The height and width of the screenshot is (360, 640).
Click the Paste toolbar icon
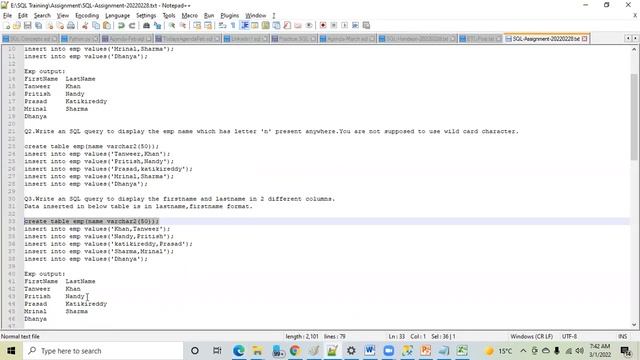(x=107, y=26)
